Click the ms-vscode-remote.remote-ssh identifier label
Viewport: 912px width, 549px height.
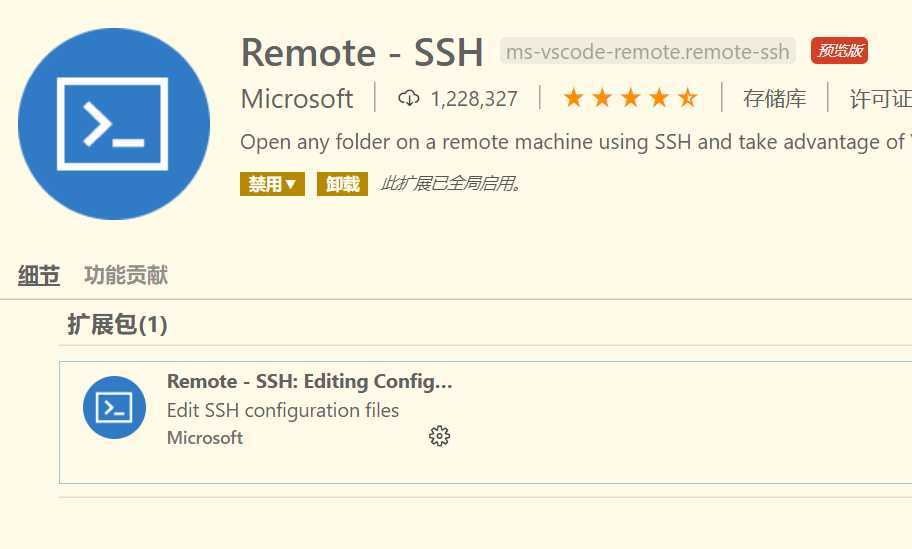point(647,51)
